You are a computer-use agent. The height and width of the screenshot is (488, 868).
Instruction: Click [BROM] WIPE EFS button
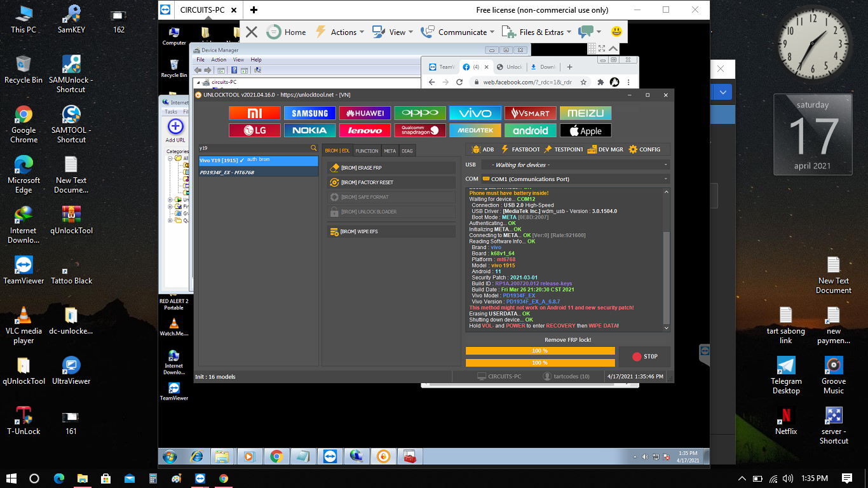(391, 231)
